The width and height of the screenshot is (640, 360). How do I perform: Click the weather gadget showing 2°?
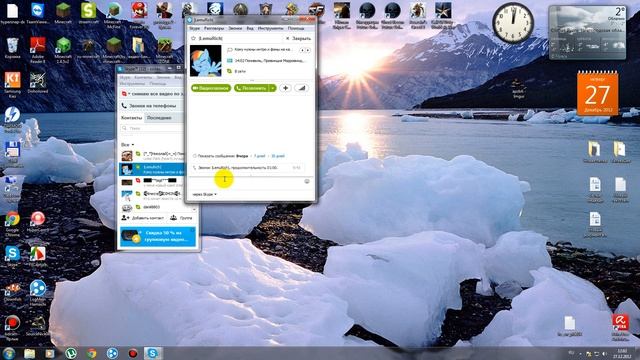[x=588, y=32]
